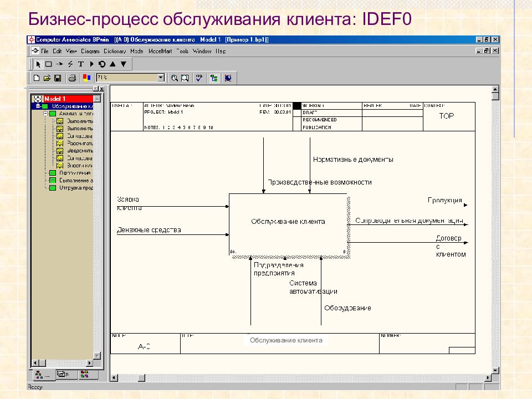Image resolution: width=532 pixels, height=399 pixels.
Task: Open the Edit menu
Action: pyautogui.click(x=57, y=51)
